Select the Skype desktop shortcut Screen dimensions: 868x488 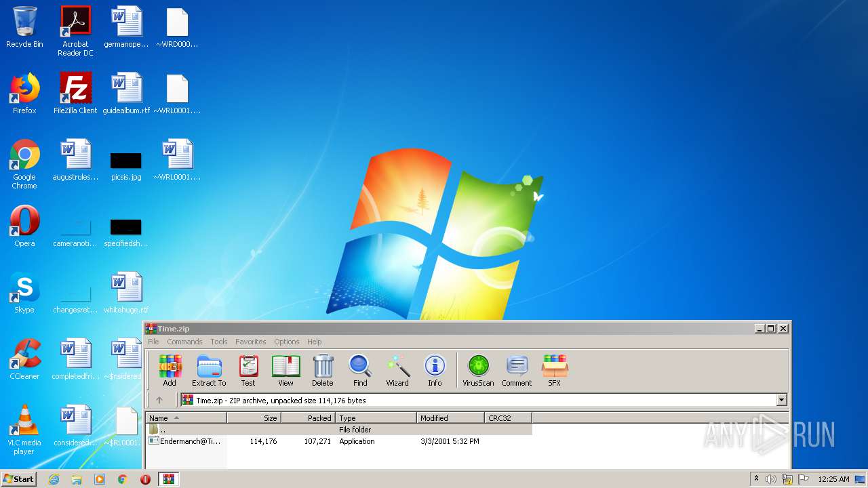pos(24,293)
